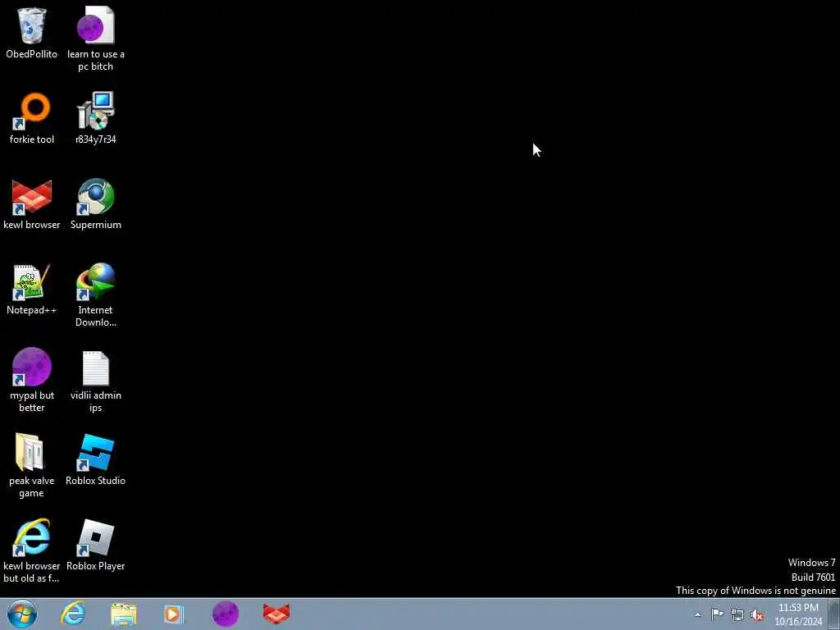Open Internet Explorer from the taskbar
Image resolution: width=840 pixels, height=630 pixels.
73,614
